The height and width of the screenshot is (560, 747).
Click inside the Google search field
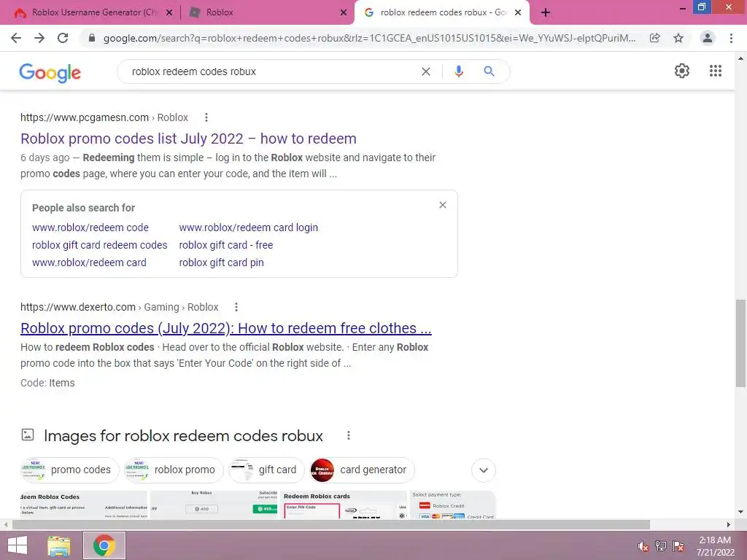271,71
